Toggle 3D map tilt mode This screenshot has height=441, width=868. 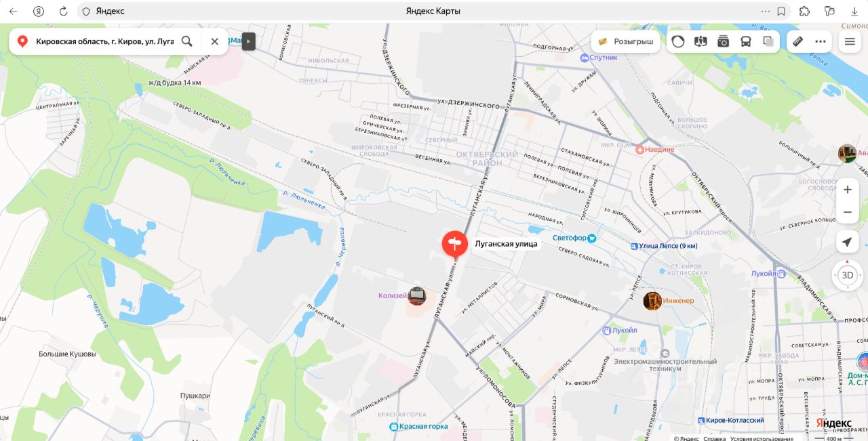(x=847, y=275)
